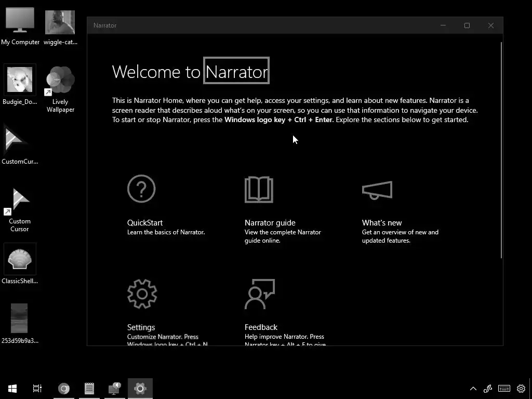This screenshot has height=399, width=532.
Task: Open Narrator Settings gear icon
Action: [x=142, y=294]
